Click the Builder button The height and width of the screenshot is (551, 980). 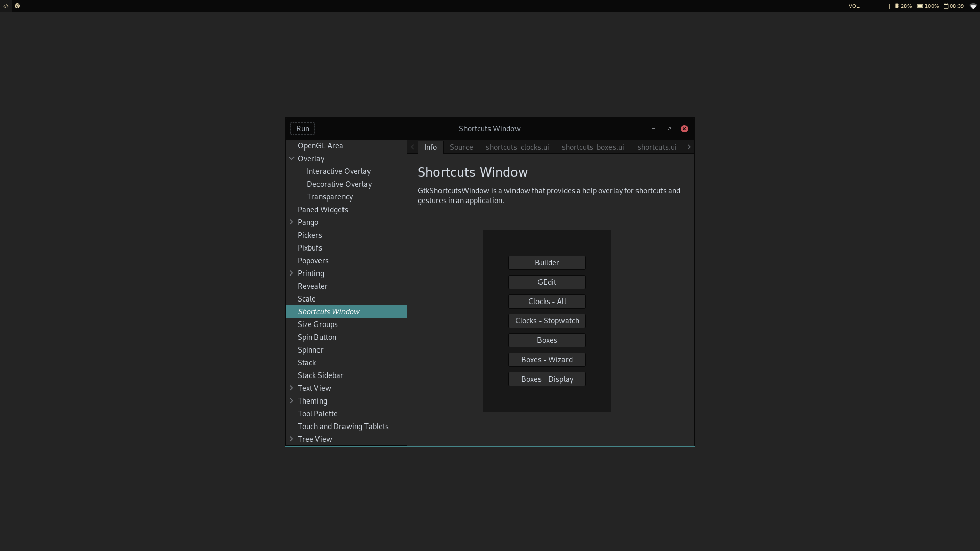click(547, 263)
